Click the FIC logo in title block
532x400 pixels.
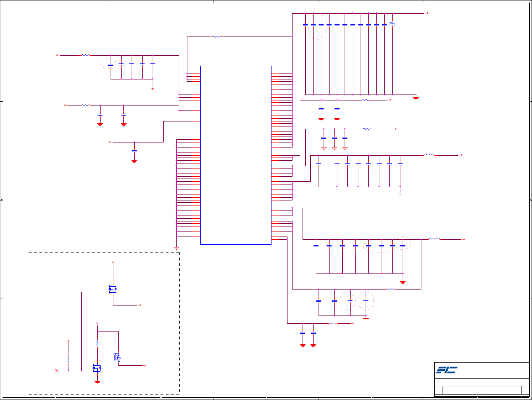[x=447, y=370]
